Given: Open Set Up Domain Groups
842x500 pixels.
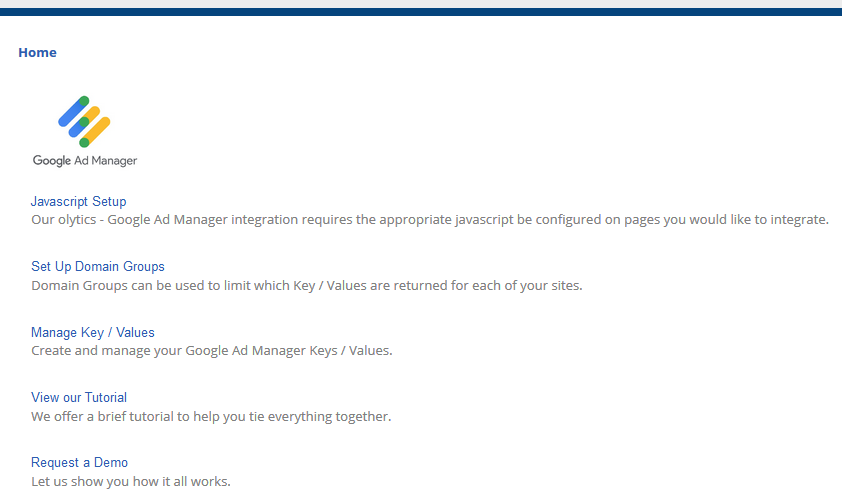Looking at the screenshot, I should click(97, 267).
